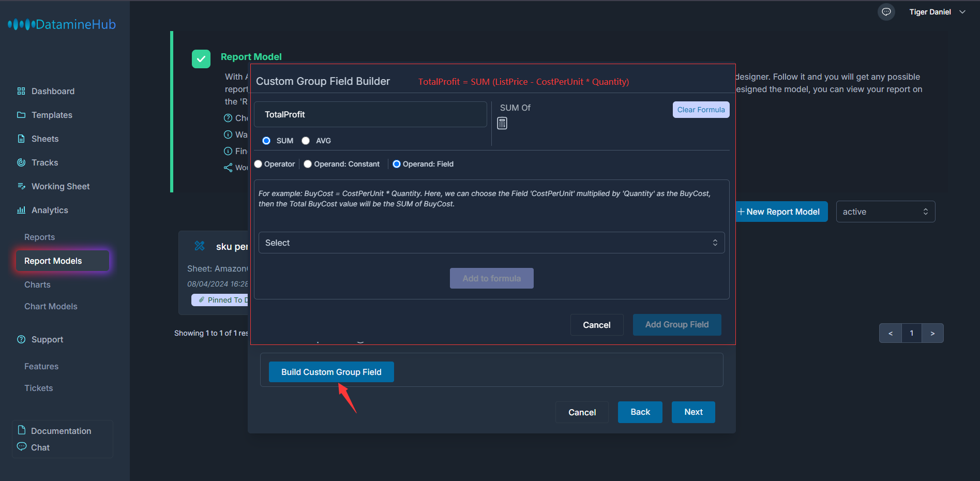Click the Next button

(693, 412)
